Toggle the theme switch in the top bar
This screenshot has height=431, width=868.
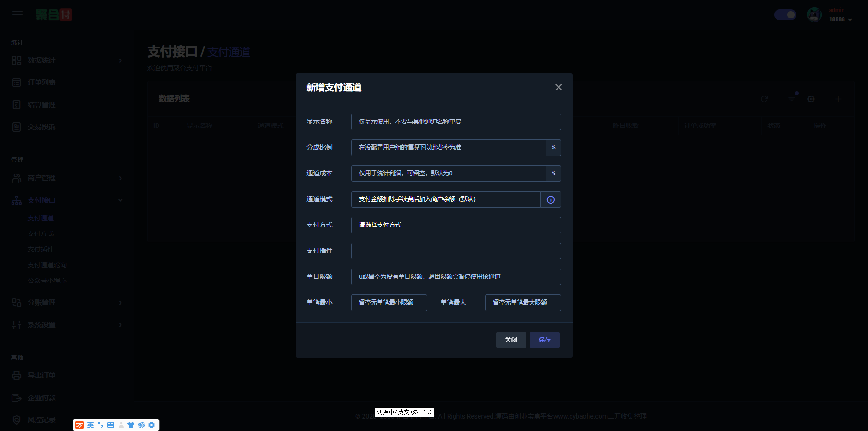click(x=784, y=15)
